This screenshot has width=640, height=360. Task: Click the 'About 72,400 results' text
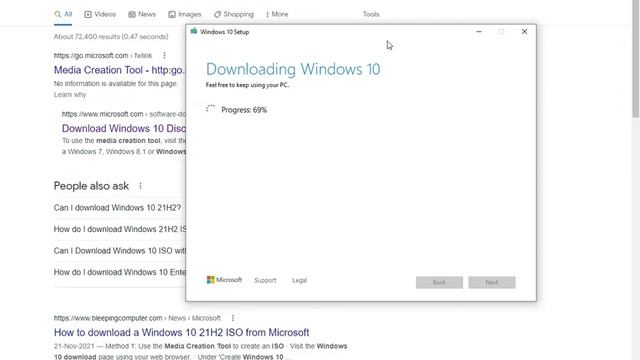[111, 37]
